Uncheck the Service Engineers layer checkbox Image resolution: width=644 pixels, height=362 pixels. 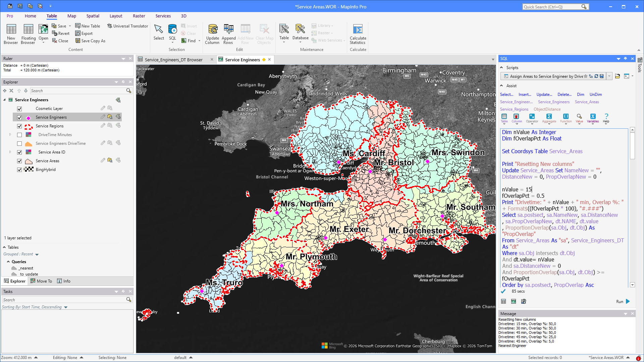[19, 117]
